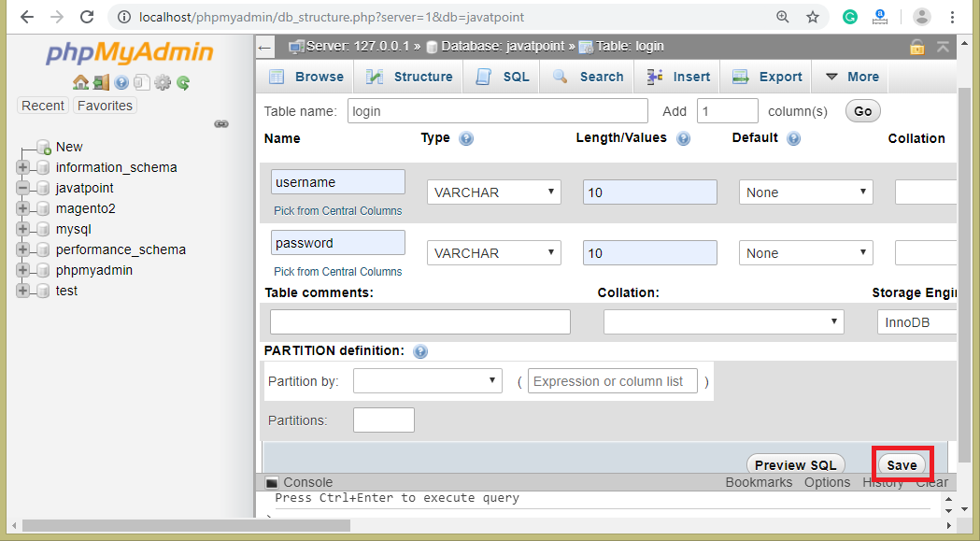Open PARTITION definition help icon
The height and width of the screenshot is (541, 980).
coord(420,351)
